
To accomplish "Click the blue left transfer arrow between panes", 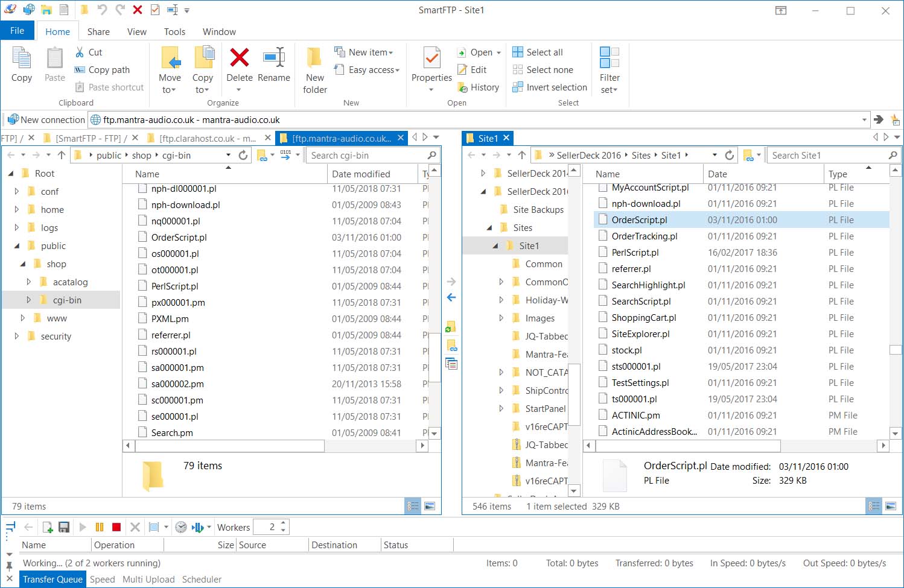I will (x=451, y=297).
